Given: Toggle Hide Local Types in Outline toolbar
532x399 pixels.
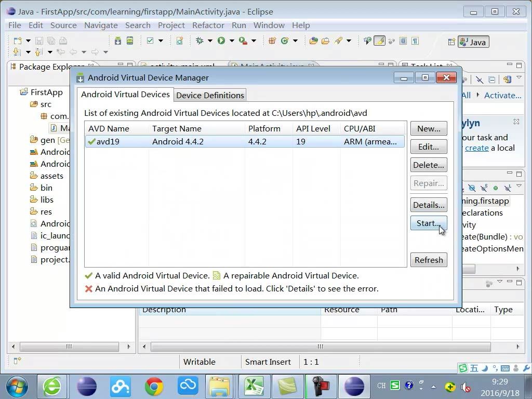Looking at the screenshot, I should pos(508,188).
